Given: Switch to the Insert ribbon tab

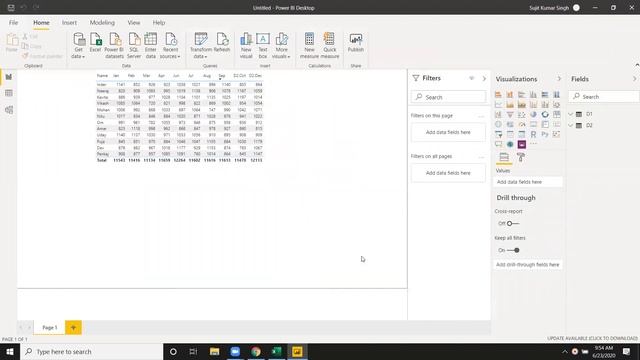Looking at the screenshot, I should pos(69,23).
